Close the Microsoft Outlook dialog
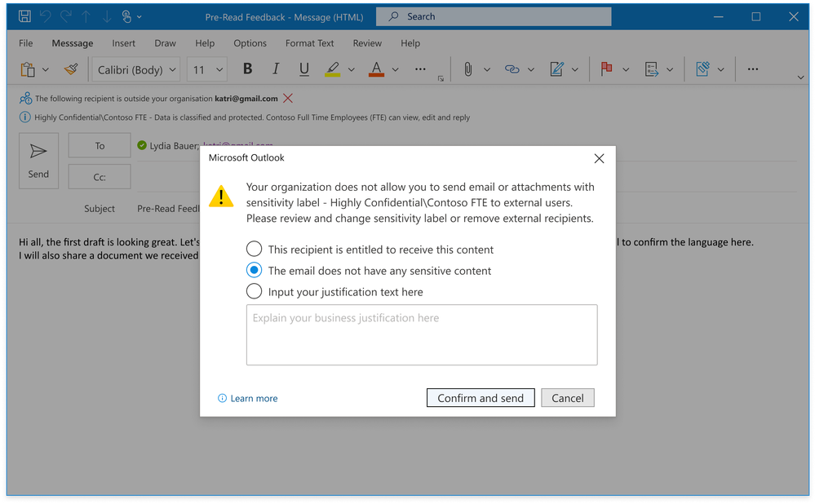 599,158
